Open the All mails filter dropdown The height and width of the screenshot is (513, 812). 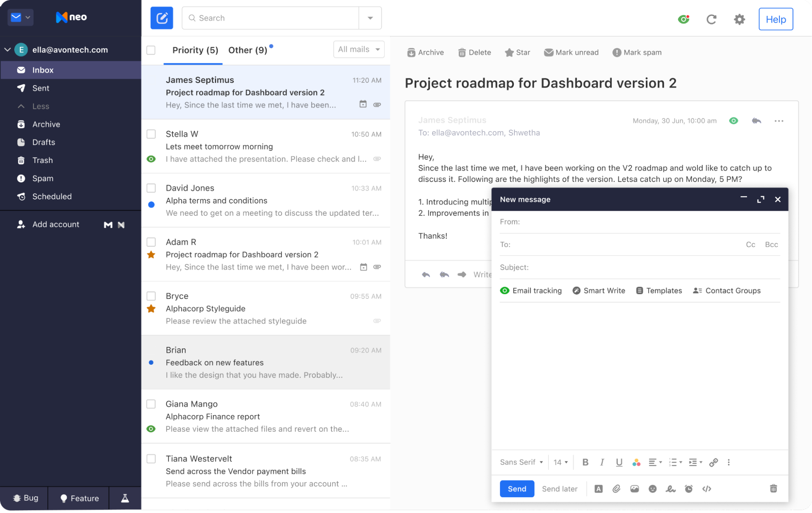pyautogui.click(x=358, y=49)
